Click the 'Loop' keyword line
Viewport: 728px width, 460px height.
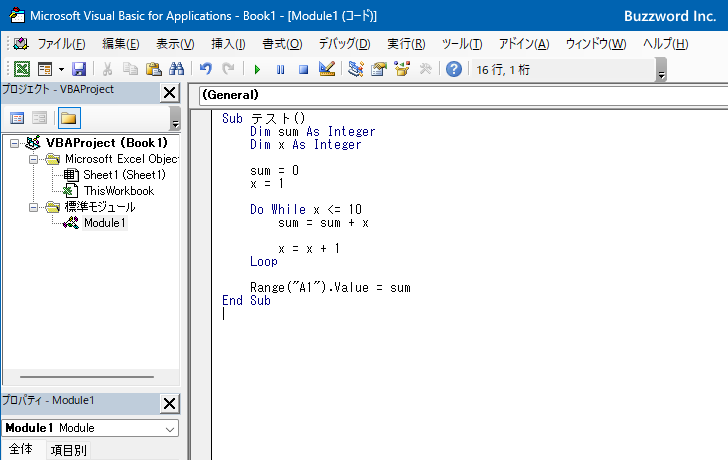[264, 262]
